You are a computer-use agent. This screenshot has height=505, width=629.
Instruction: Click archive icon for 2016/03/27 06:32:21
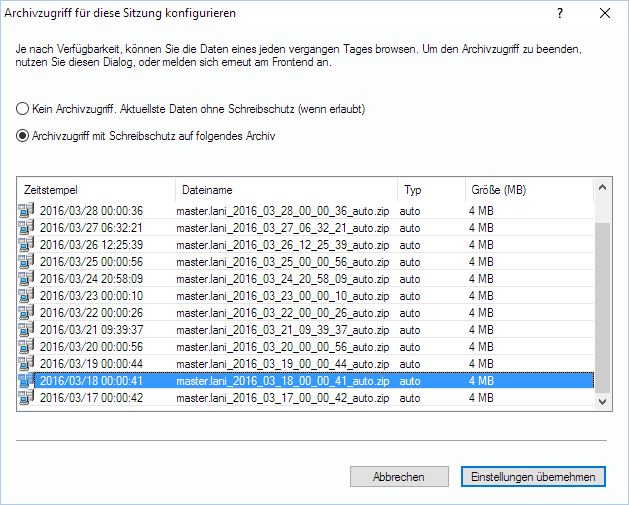tap(26, 227)
